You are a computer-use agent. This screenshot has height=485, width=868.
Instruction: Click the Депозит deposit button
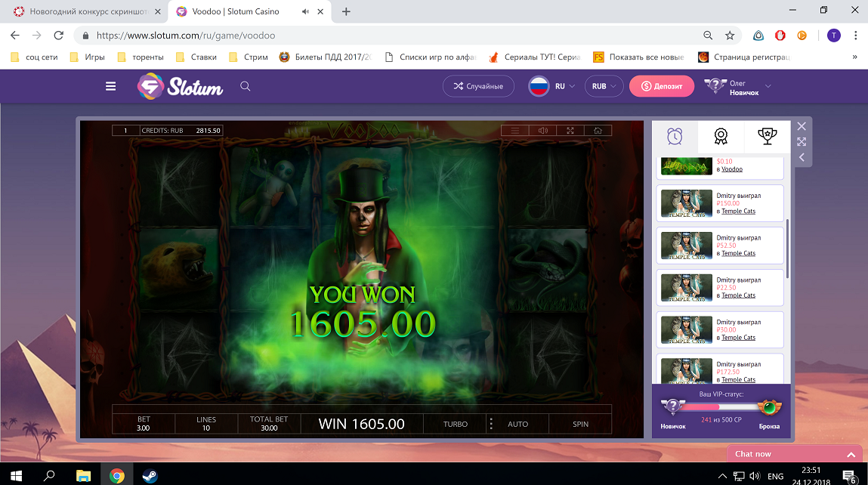click(x=662, y=86)
